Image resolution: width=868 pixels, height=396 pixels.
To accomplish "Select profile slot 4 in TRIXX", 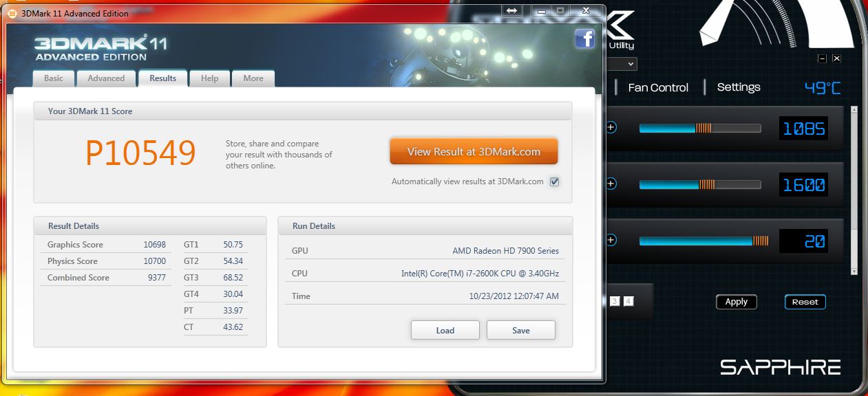I will pos(628,301).
